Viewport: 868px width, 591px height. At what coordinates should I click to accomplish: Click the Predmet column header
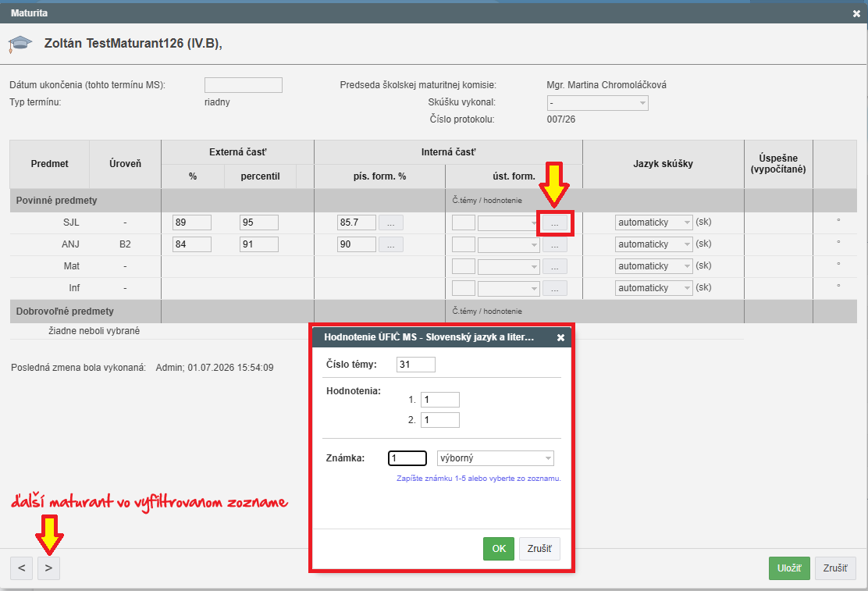(49, 164)
